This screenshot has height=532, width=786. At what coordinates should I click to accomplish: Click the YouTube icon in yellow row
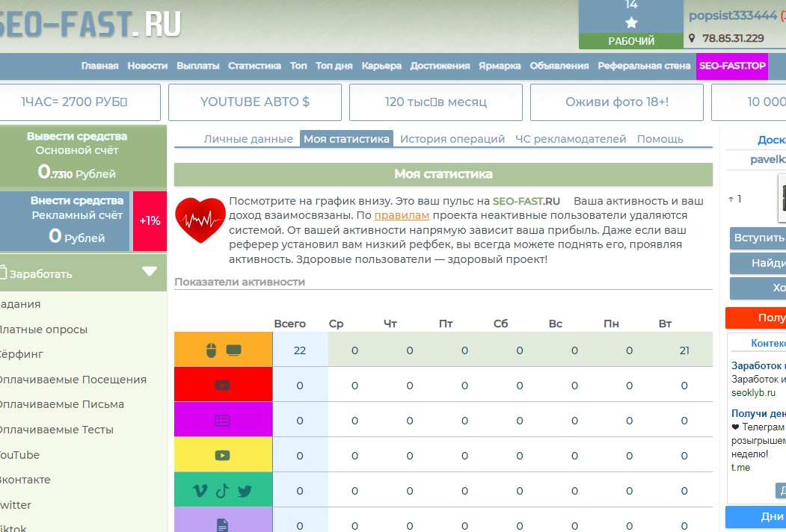tap(222, 455)
